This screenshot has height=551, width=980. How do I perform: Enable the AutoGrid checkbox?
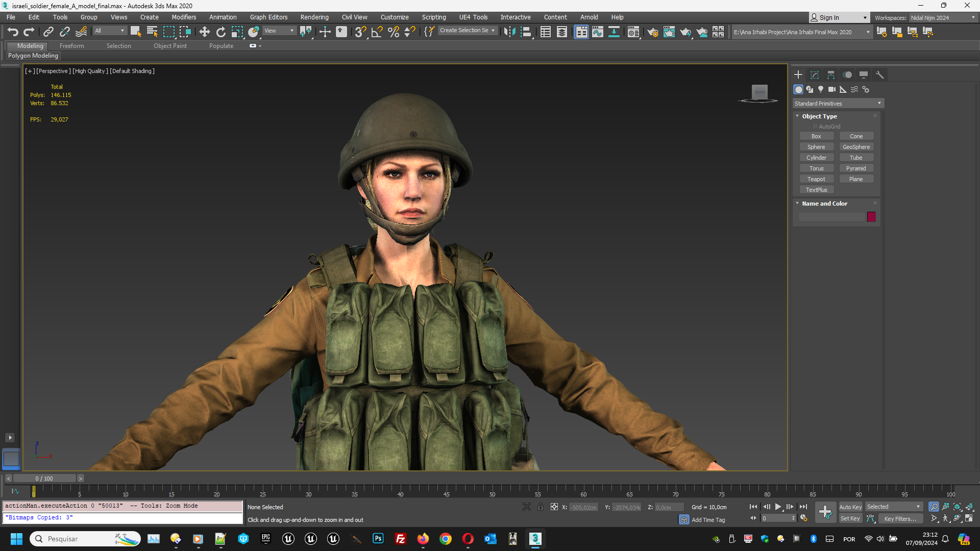click(x=815, y=127)
